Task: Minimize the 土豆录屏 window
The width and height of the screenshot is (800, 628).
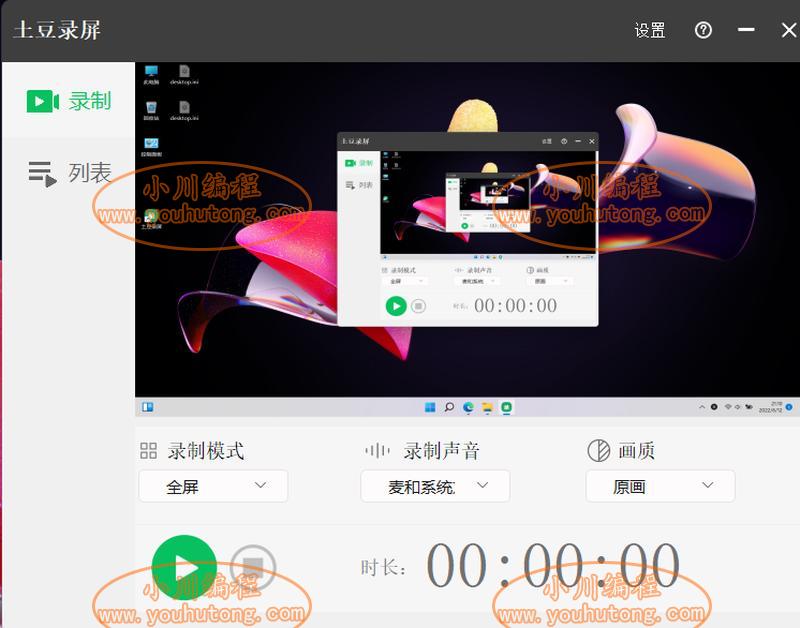Action: pos(746,30)
